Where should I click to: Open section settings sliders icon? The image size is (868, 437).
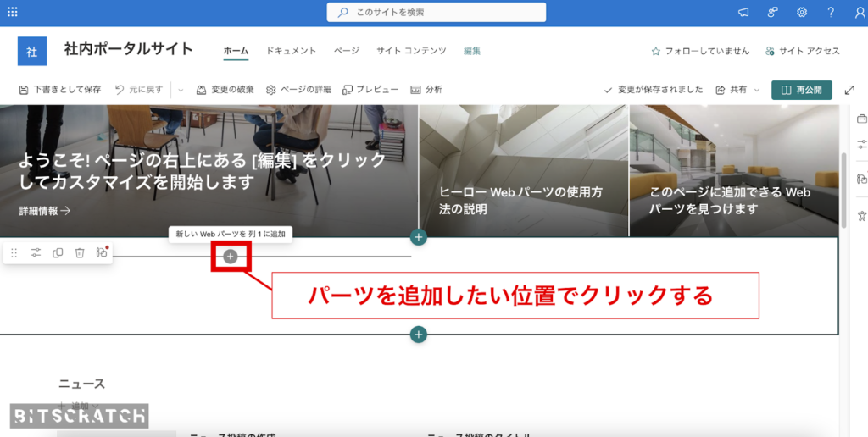click(36, 252)
